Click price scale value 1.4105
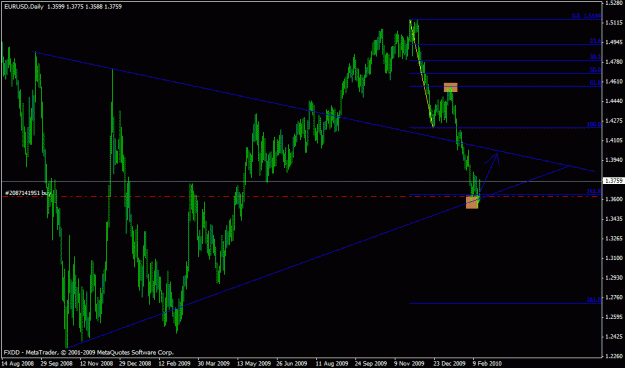 click(x=614, y=140)
